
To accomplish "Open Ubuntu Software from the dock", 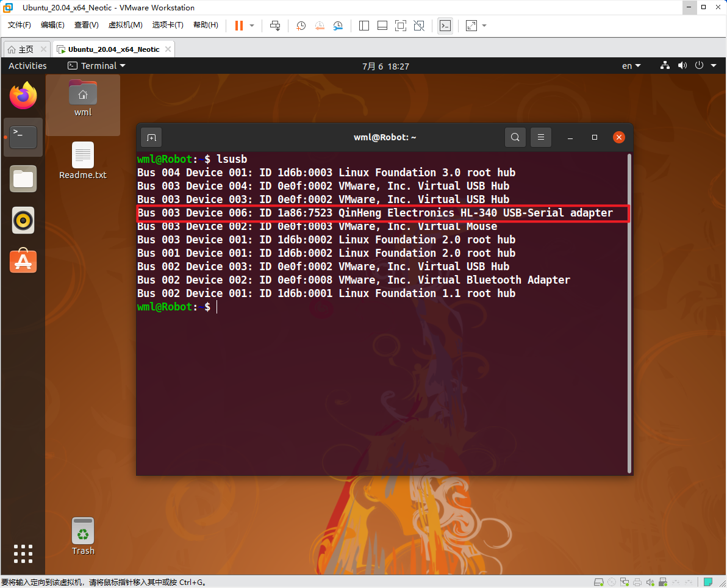I will (x=23, y=262).
